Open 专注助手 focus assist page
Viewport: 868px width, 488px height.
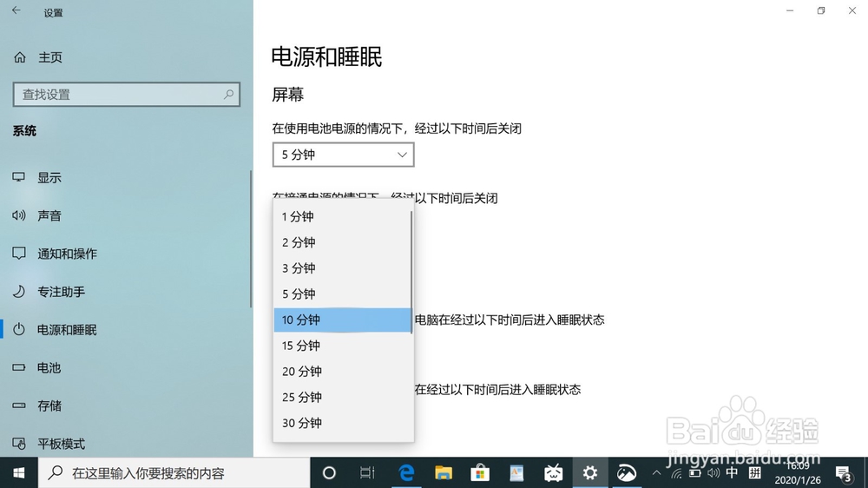(x=49, y=292)
